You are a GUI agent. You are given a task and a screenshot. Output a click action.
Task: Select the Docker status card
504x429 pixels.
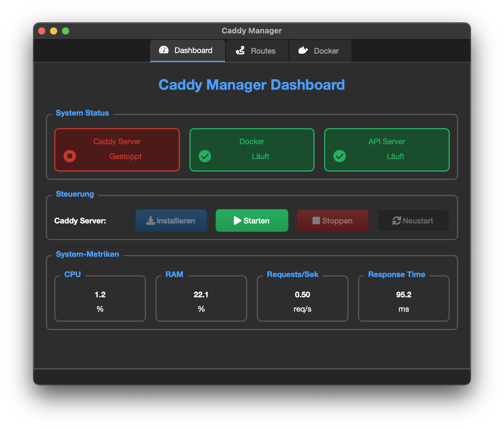tap(252, 150)
